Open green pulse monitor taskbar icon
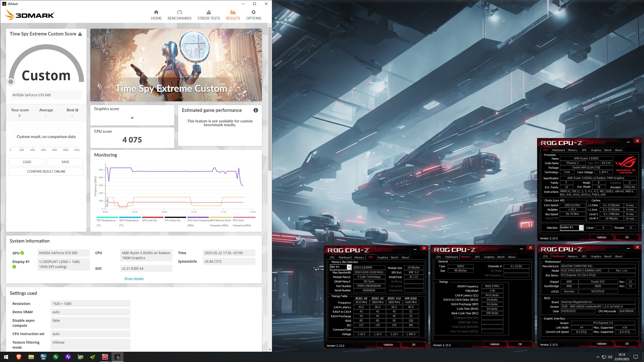Viewport: 644px width, 362px height. click(56, 357)
